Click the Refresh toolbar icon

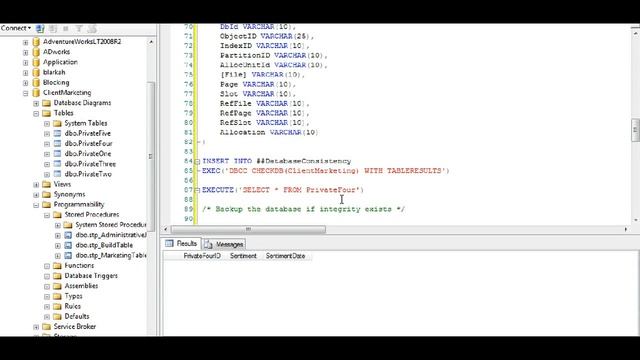tap(92, 29)
